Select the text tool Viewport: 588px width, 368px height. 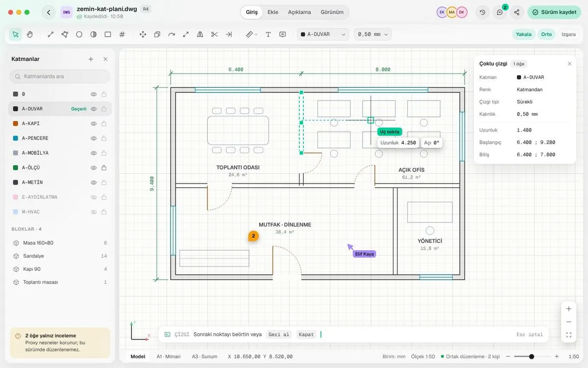click(269, 34)
